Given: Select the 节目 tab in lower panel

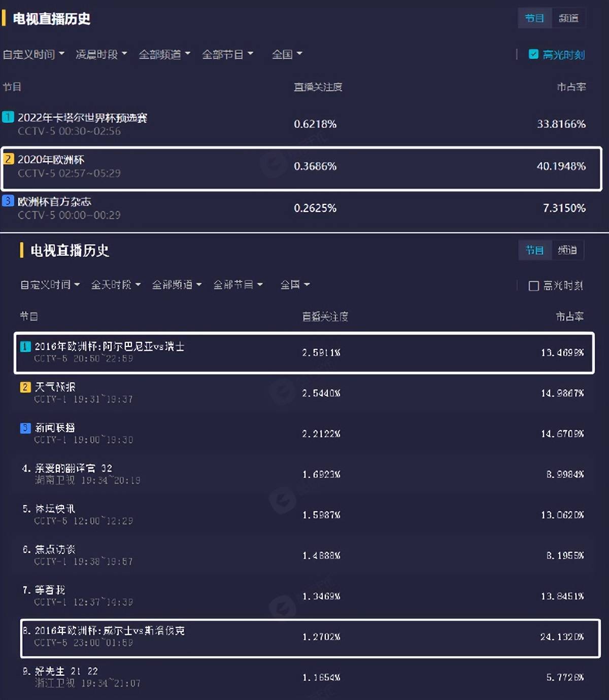Looking at the screenshot, I should point(534,250).
